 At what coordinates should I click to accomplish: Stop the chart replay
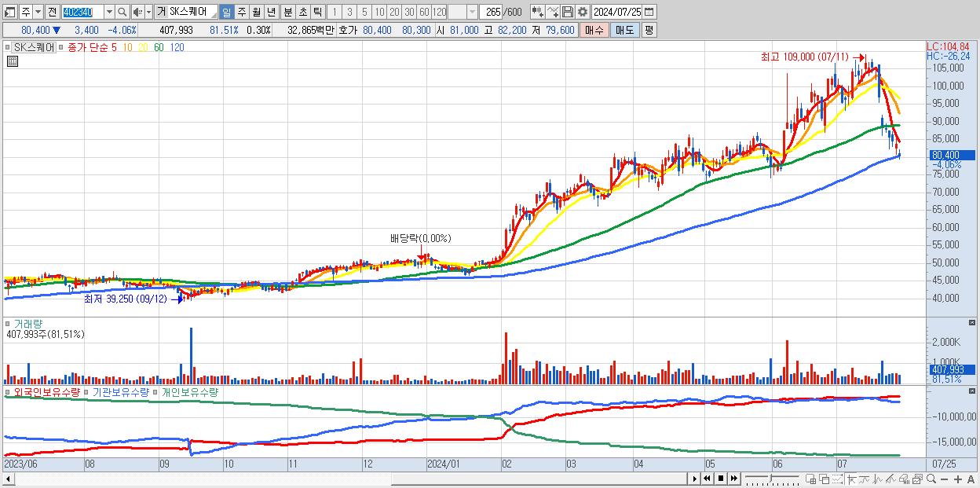click(x=721, y=478)
